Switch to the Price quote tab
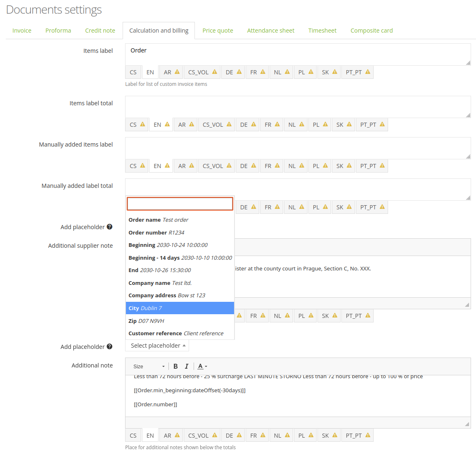Screen dimensions: 476x455 point(218,30)
